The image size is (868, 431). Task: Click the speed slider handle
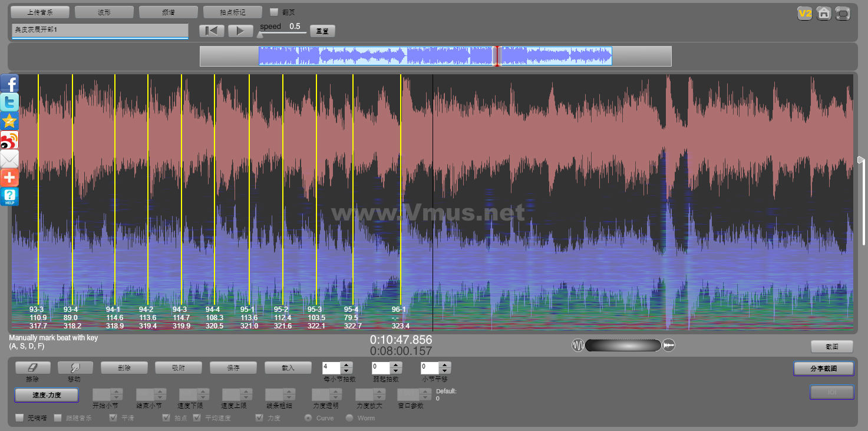tap(260, 34)
